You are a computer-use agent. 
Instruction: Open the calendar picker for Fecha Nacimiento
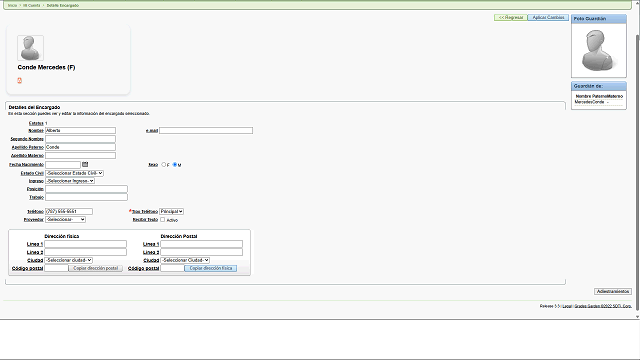point(85,164)
